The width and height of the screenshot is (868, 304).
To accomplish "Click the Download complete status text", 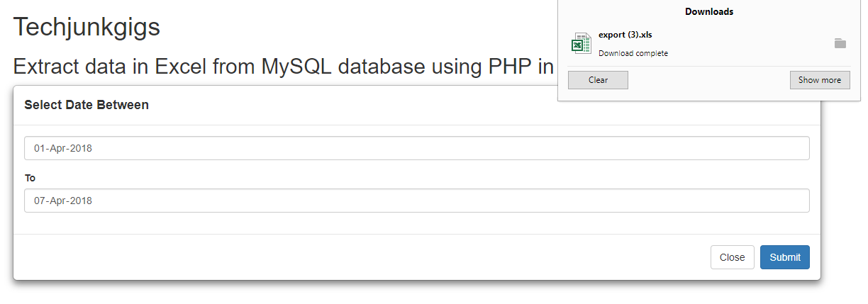I will click(x=633, y=53).
